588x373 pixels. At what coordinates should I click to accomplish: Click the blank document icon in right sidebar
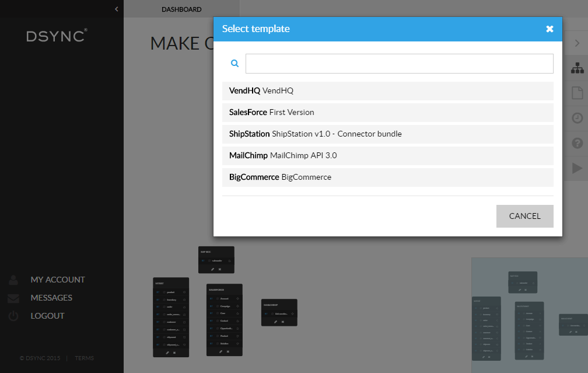coord(577,93)
